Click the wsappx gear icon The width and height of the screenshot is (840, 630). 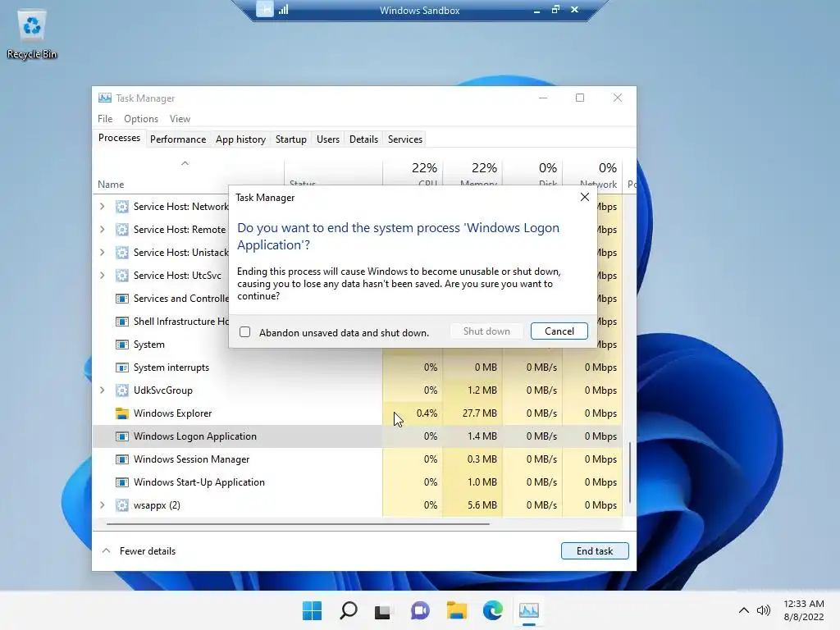tap(122, 505)
